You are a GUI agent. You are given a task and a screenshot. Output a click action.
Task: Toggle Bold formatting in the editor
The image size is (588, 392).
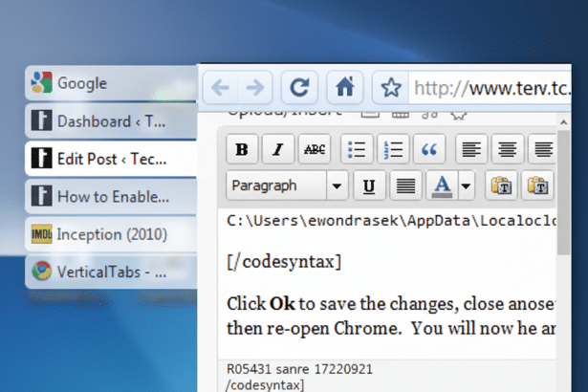(x=242, y=149)
